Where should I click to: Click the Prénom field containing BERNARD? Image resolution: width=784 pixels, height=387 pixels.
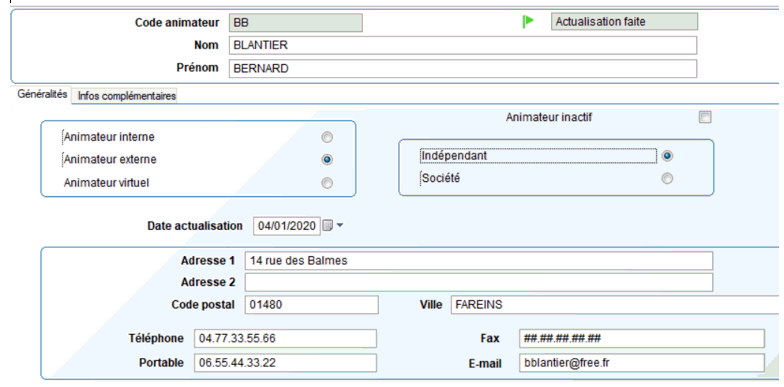pos(462,68)
